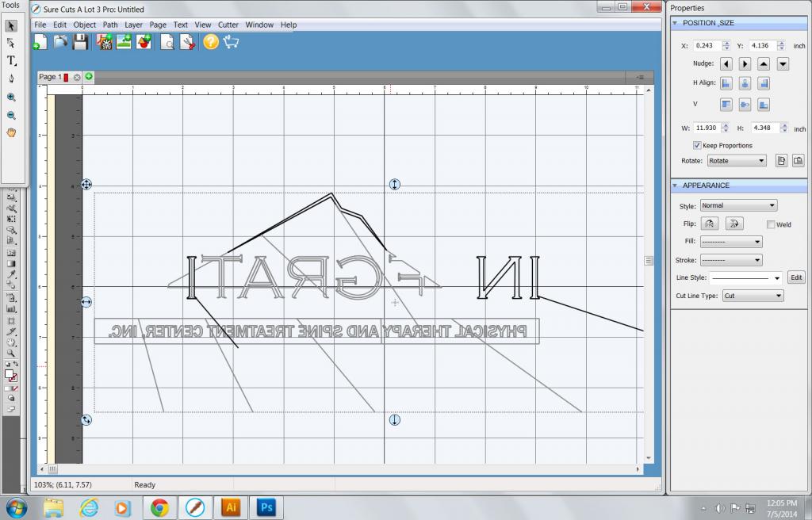
Task: Nudge selection down
Action: pyautogui.click(x=783, y=63)
